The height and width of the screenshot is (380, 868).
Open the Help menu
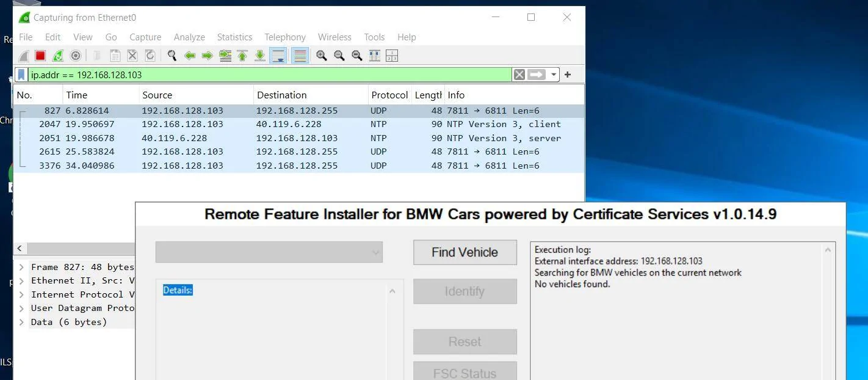(407, 37)
